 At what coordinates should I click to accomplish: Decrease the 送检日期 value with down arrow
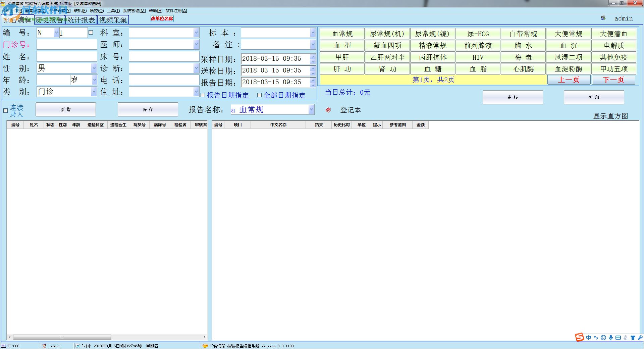click(x=313, y=73)
